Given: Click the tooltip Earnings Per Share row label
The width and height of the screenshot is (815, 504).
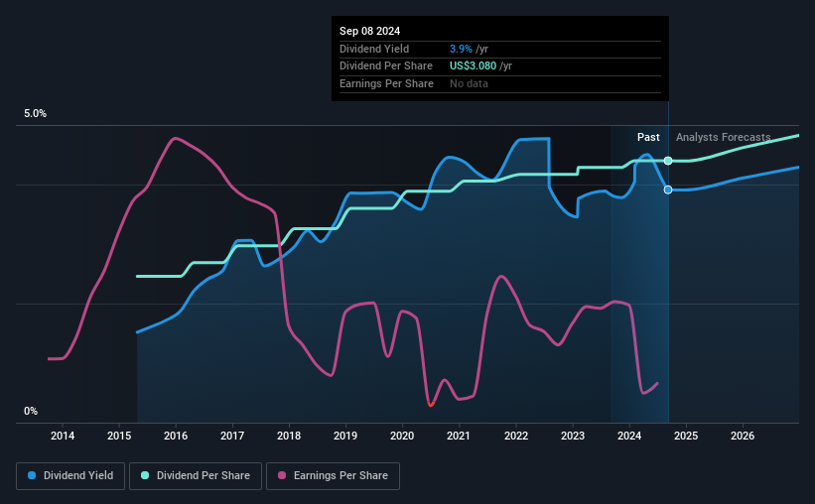Looking at the screenshot, I should point(386,83).
